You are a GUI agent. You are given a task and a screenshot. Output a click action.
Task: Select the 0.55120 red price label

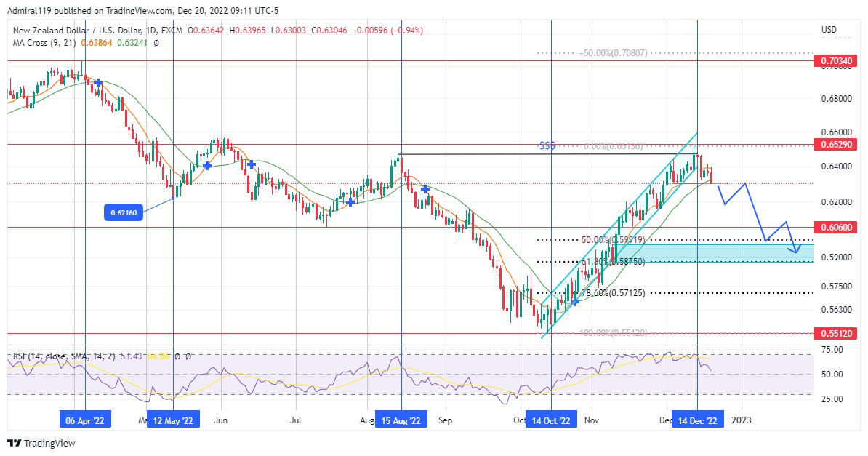pos(837,333)
